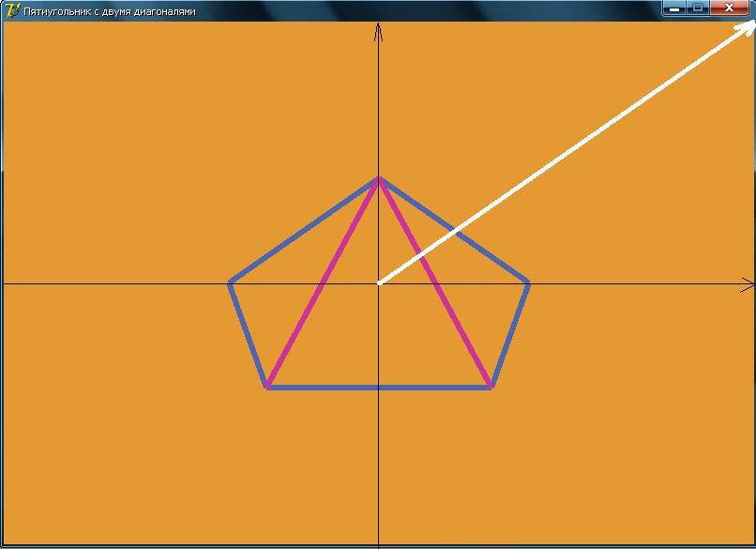Select the leftmost vertex of the pentagon

pos(230,282)
